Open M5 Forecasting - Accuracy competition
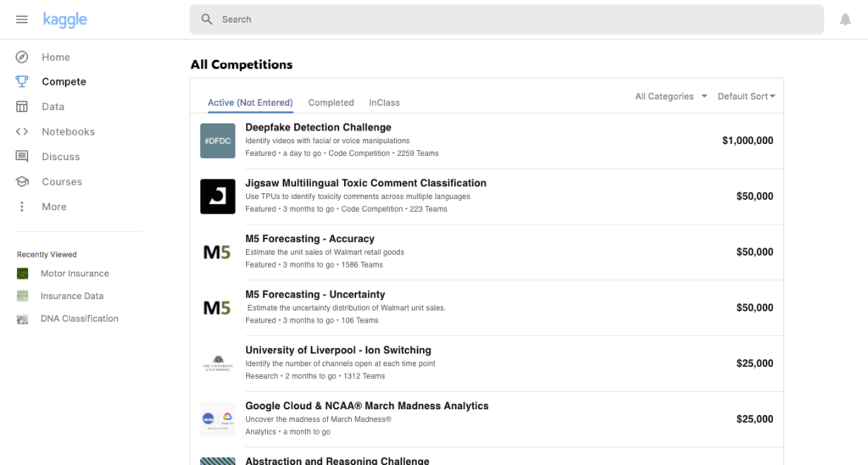 click(310, 239)
